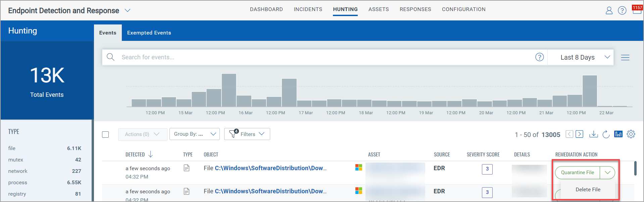
Task: Expand the Endpoint Detection and Response module picker
Action: 127,10
